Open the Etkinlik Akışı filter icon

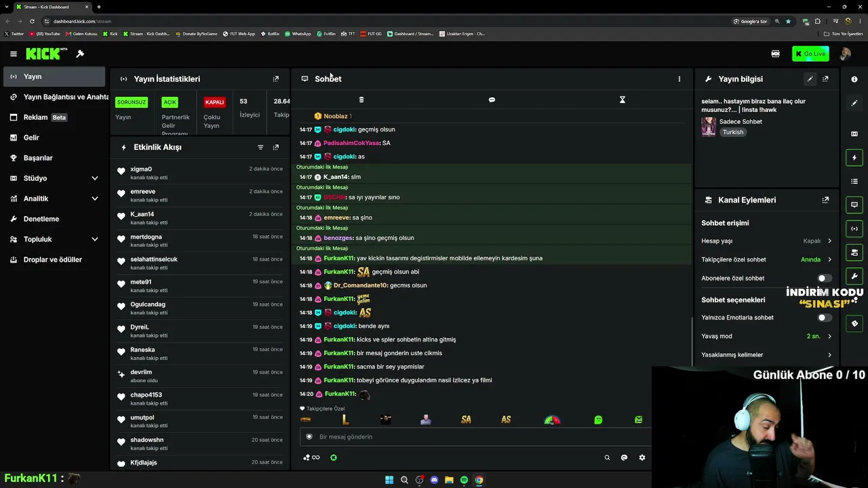(x=260, y=147)
